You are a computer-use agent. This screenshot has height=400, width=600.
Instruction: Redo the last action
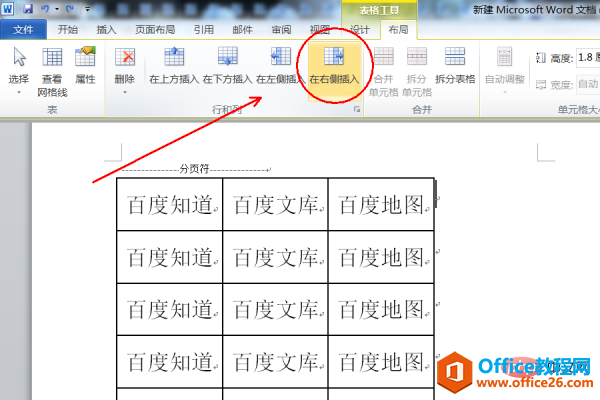pyautogui.click(x=70, y=8)
